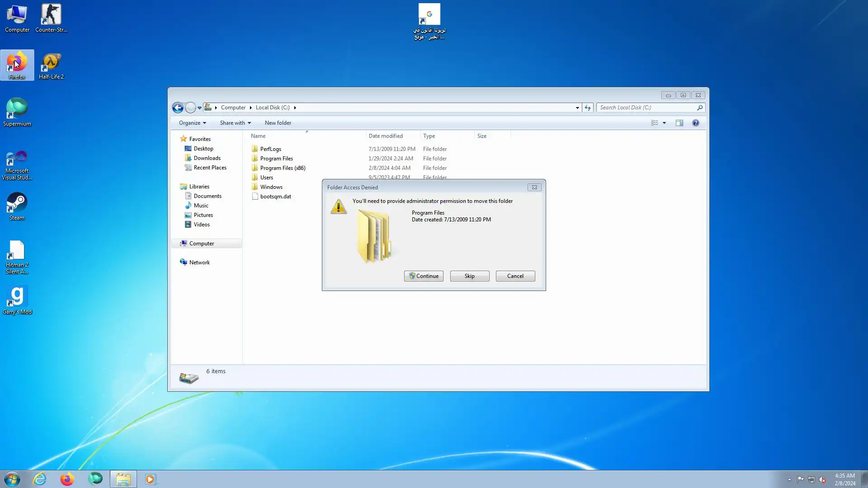Image resolution: width=868 pixels, height=488 pixels.
Task: Click the New folder toolbar button
Action: click(278, 123)
